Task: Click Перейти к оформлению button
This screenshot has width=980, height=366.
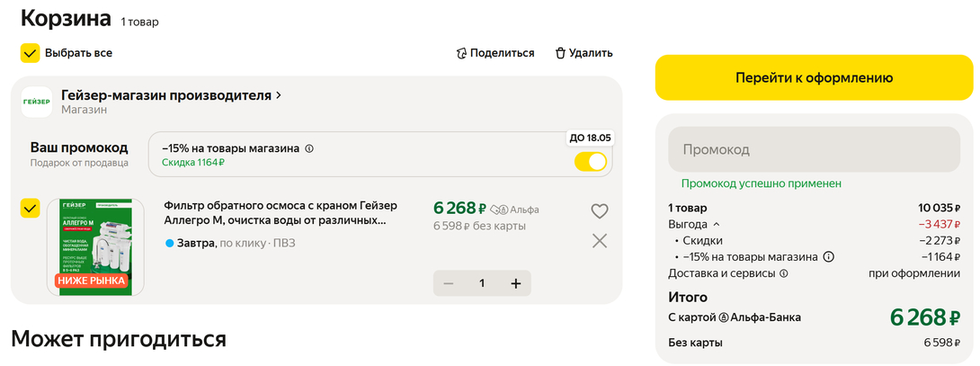Action: tap(814, 77)
